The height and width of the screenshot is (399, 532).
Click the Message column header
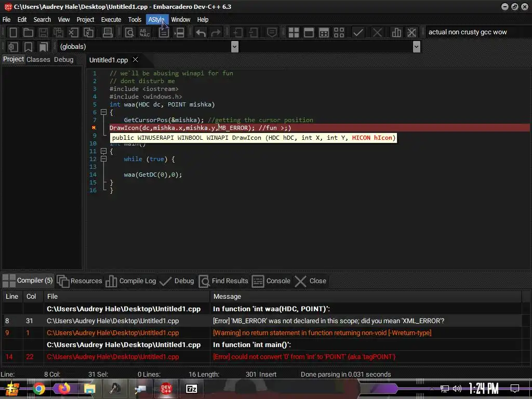pos(366,297)
